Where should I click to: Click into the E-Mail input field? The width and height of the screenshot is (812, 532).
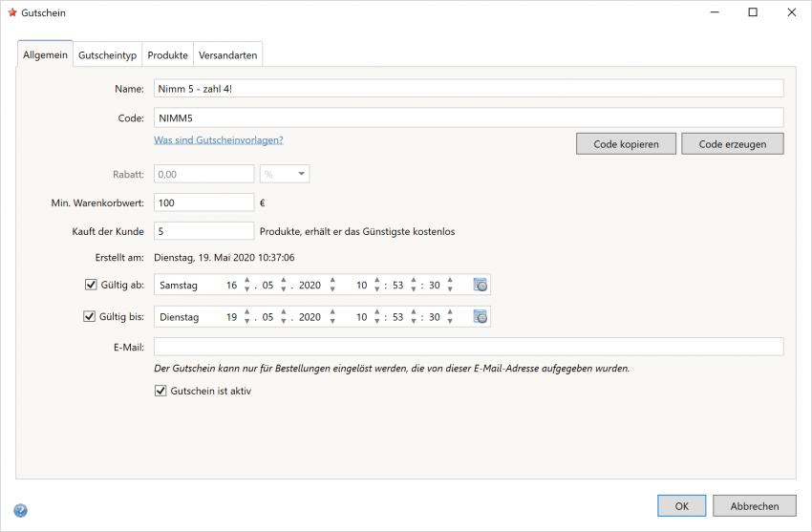coord(468,347)
